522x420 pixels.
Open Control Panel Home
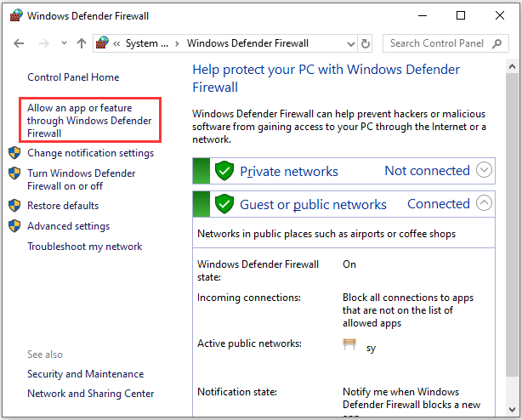coord(73,77)
